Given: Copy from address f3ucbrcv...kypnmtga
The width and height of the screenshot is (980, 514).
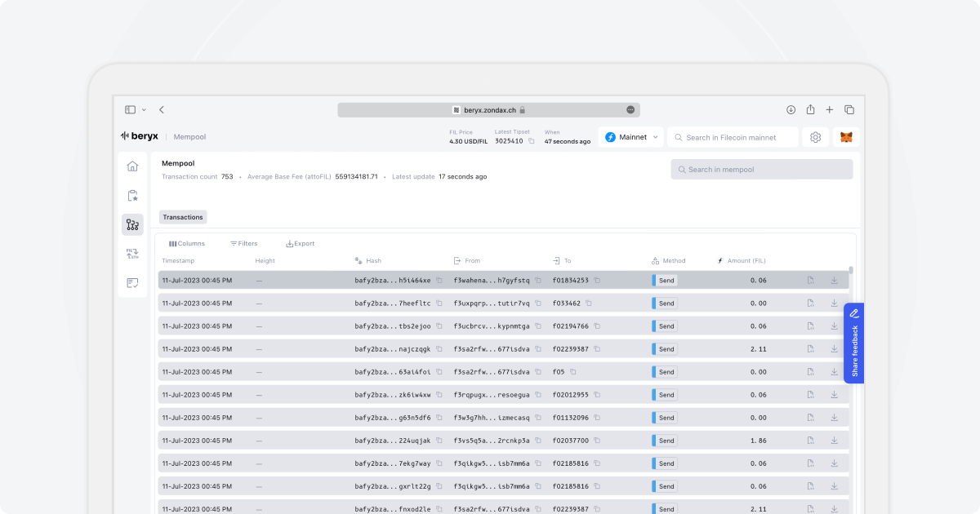Looking at the screenshot, I should 538,326.
